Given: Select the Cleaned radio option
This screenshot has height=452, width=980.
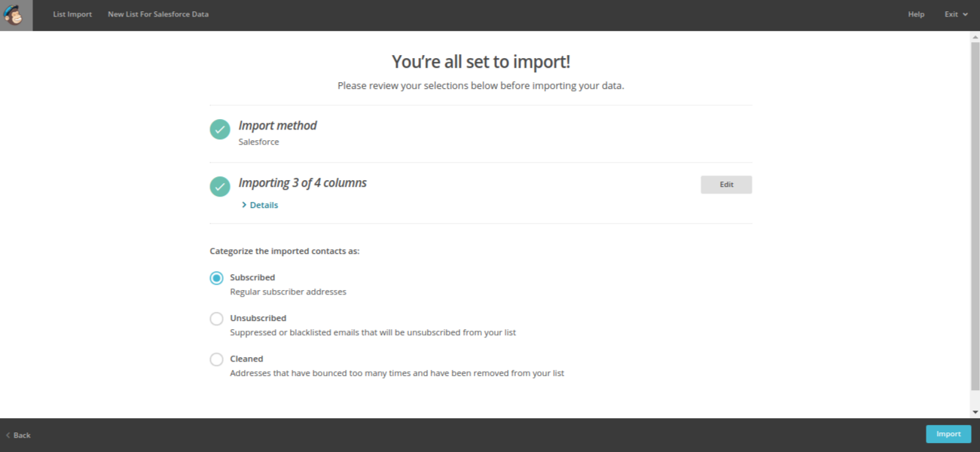Looking at the screenshot, I should click(x=217, y=359).
